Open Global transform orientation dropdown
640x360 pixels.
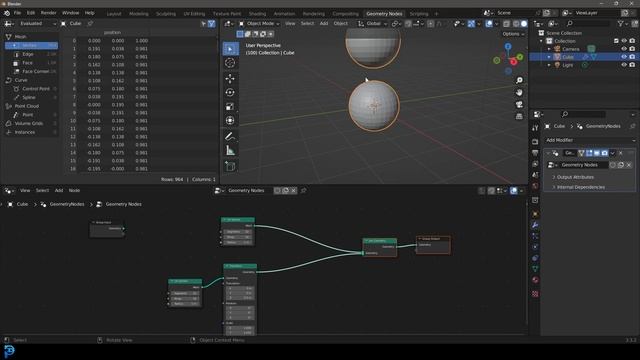click(373, 24)
